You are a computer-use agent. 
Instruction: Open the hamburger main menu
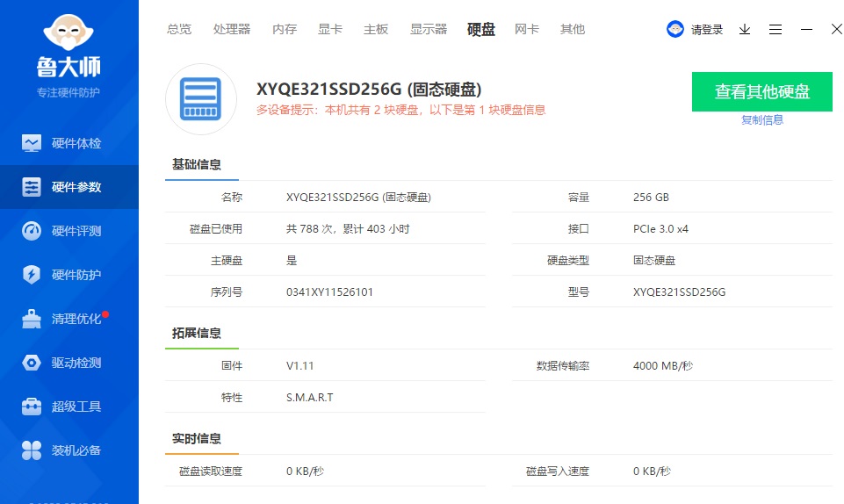tap(775, 29)
